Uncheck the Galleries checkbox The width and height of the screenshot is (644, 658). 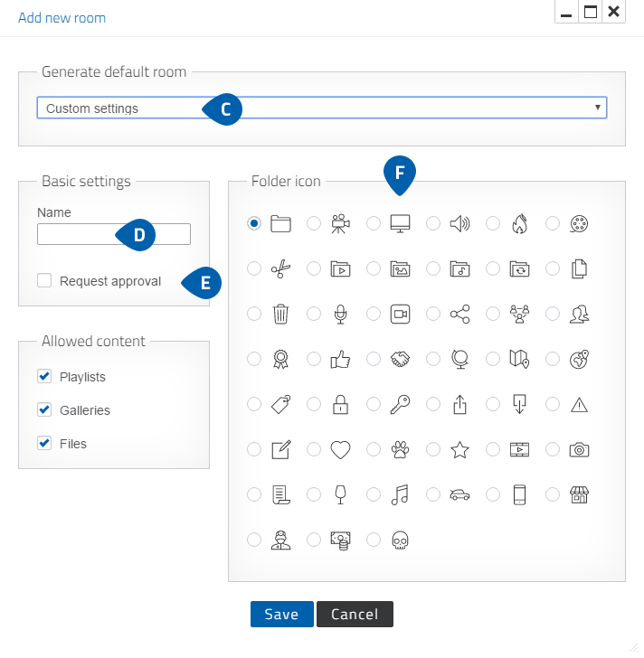click(44, 409)
